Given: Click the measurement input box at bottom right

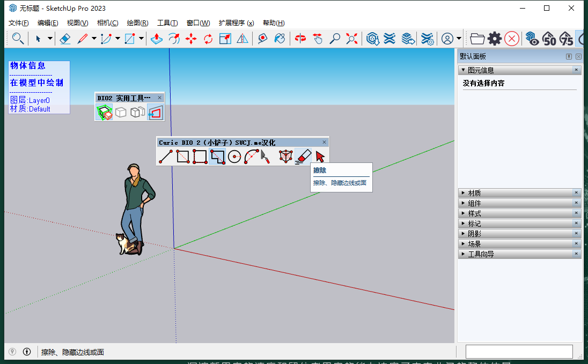Looking at the screenshot, I should [x=519, y=351].
